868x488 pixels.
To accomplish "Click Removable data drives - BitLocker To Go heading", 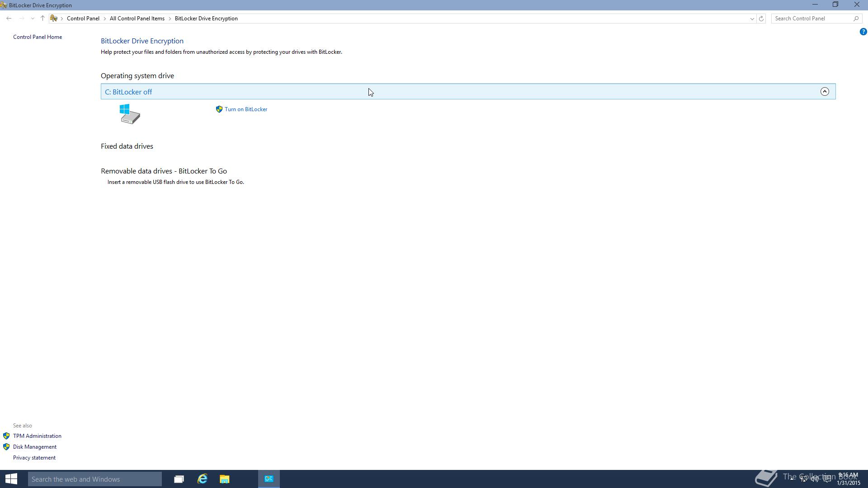I will click(164, 171).
